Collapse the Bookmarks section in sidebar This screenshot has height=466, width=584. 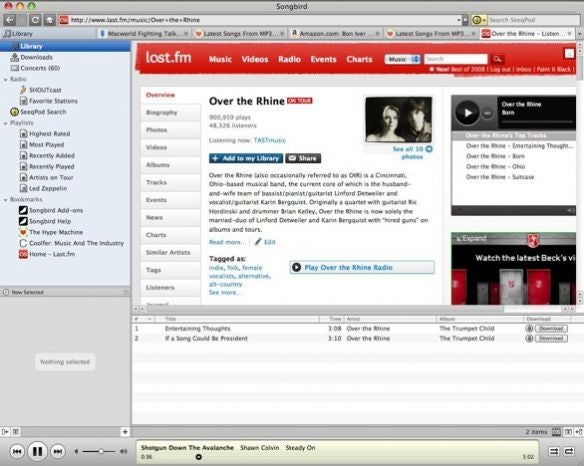point(6,200)
